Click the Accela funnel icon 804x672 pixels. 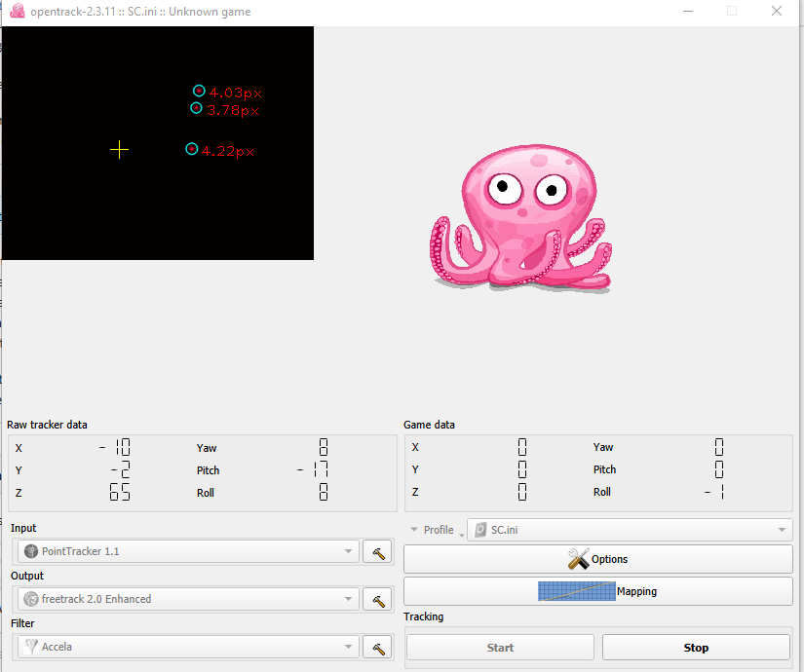click(x=30, y=647)
